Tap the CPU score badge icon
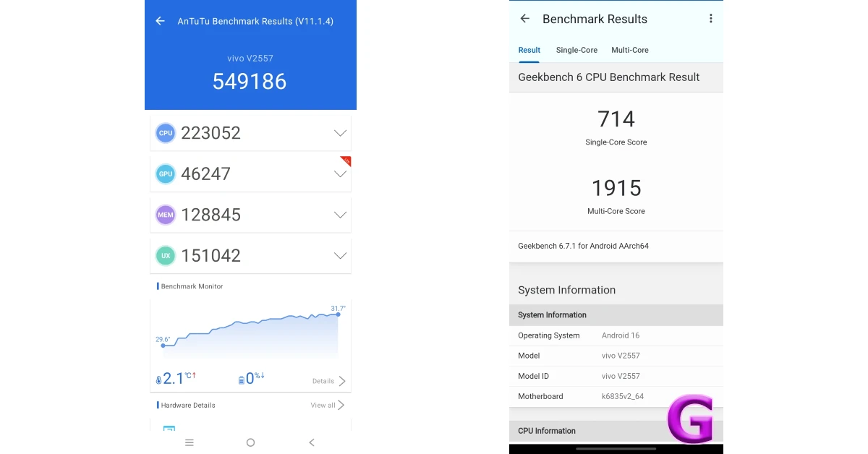This screenshot has width=868, height=454. (166, 133)
